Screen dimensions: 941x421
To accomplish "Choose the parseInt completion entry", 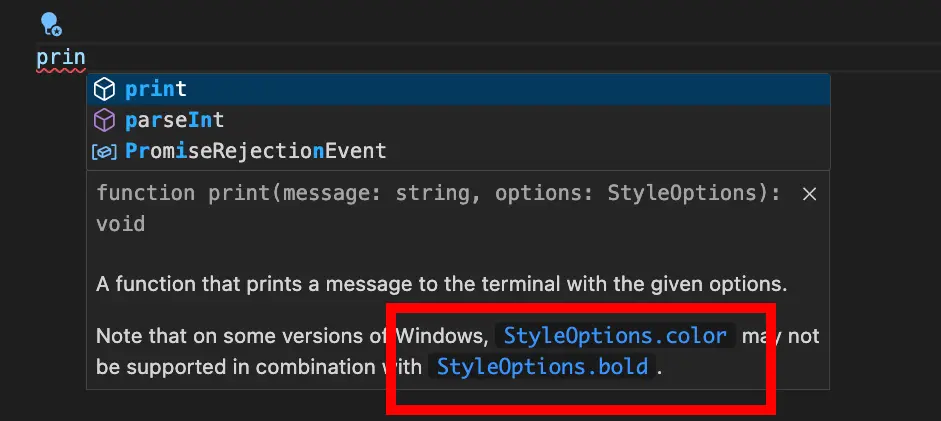I will [x=174, y=121].
